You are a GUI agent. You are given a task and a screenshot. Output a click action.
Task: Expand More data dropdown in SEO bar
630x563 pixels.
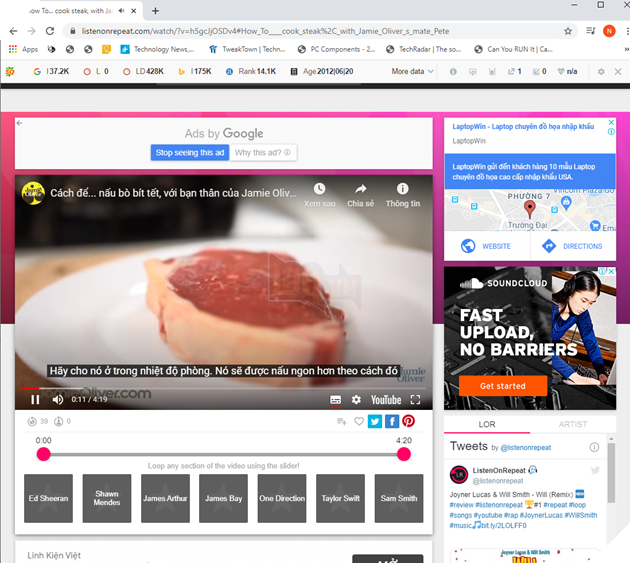pos(413,72)
